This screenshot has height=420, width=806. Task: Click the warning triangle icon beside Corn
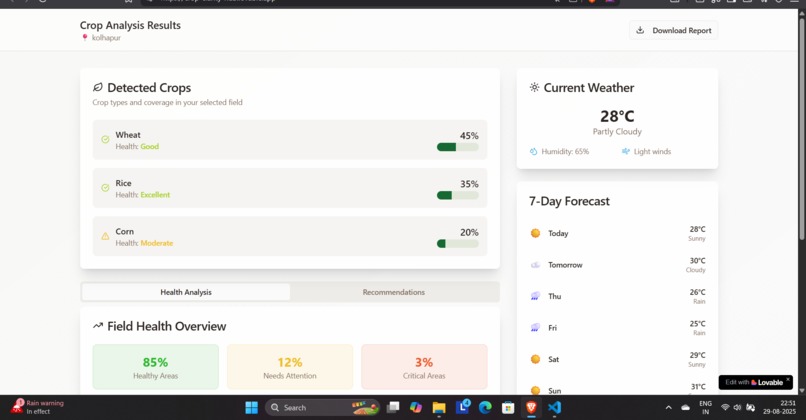click(x=105, y=236)
